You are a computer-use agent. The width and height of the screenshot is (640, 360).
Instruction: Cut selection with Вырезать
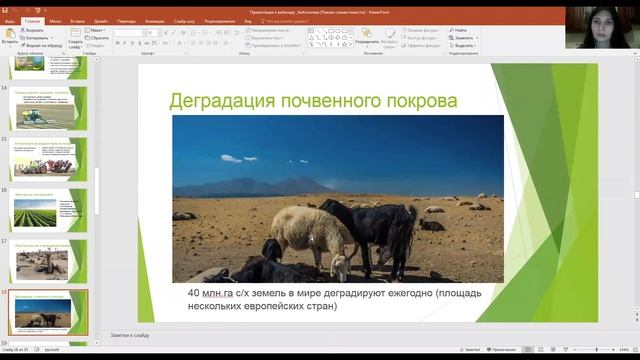click(x=32, y=30)
